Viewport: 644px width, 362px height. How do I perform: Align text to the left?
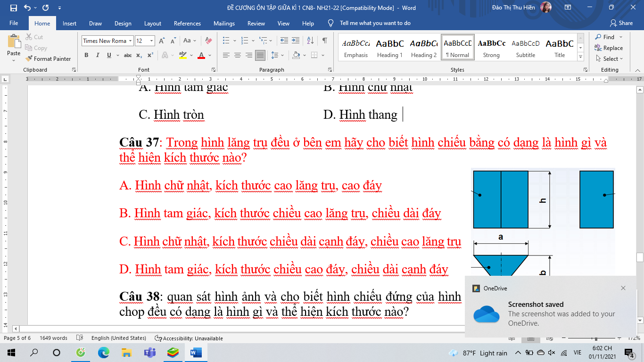point(226,55)
